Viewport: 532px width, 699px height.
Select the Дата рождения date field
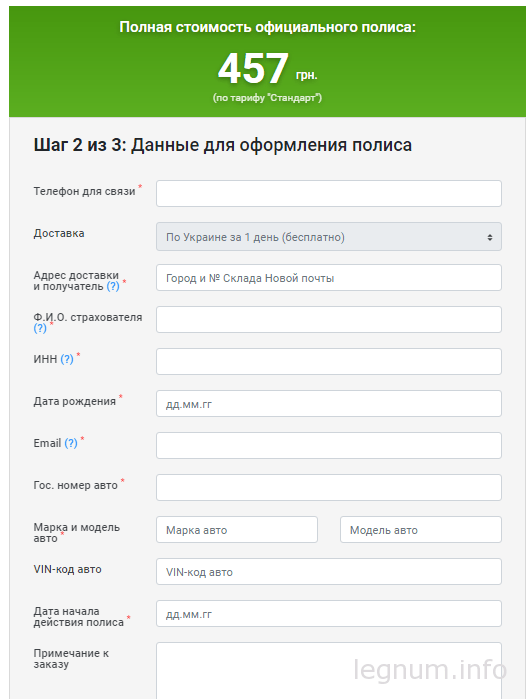click(x=329, y=404)
